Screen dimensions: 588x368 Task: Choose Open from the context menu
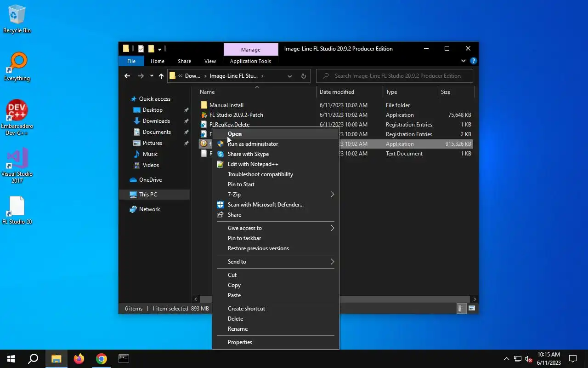276,134
